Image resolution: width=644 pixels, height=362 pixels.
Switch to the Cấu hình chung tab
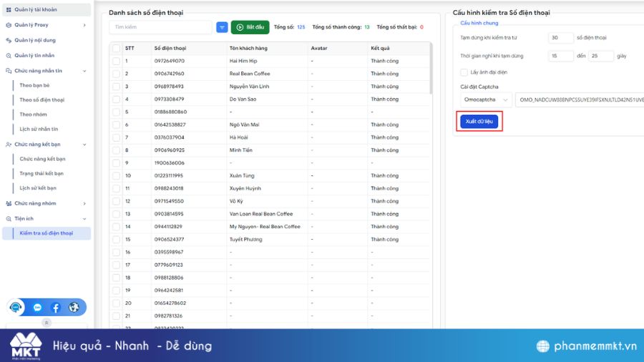[479, 23]
